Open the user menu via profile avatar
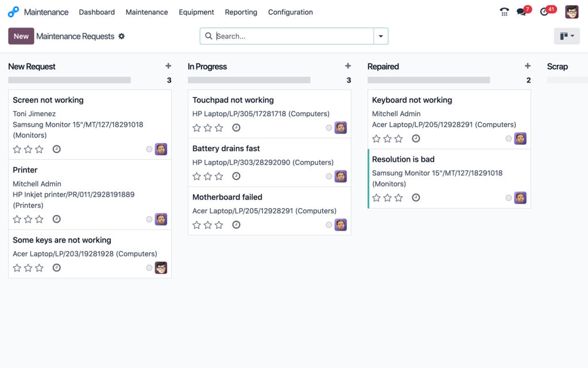The image size is (588, 368). point(571,11)
